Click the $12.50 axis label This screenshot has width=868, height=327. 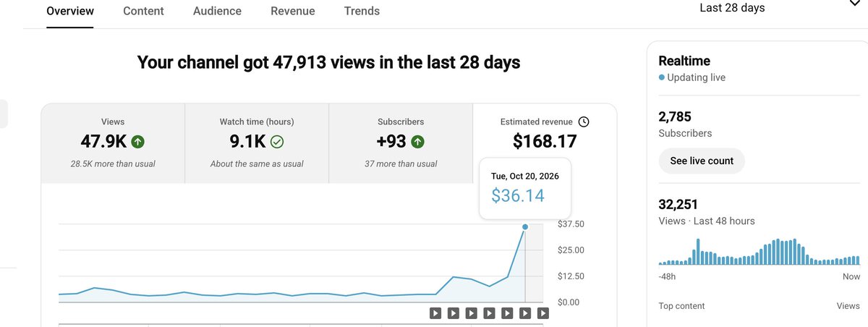coord(571,276)
